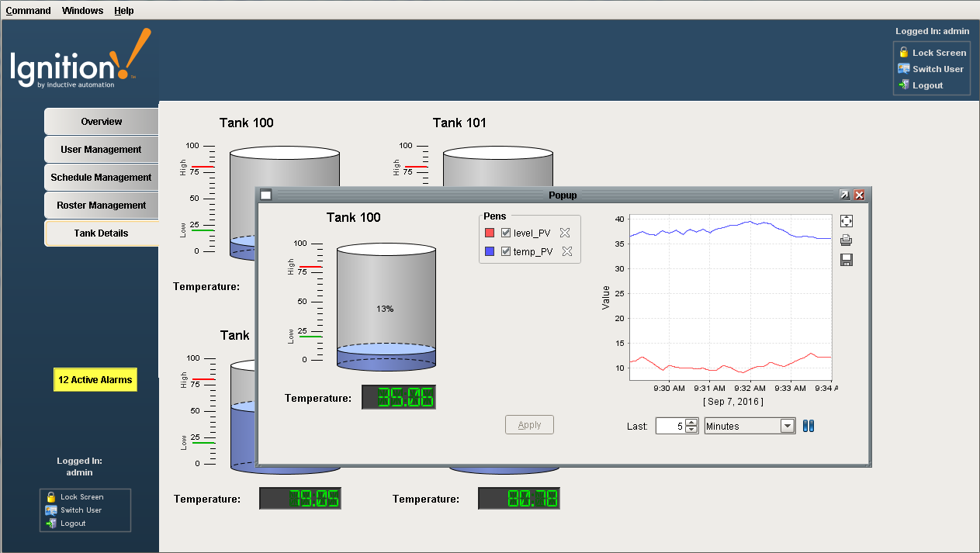980x553 pixels.
Task: Open the Minutes time unit dropdown
Action: point(788,426)
